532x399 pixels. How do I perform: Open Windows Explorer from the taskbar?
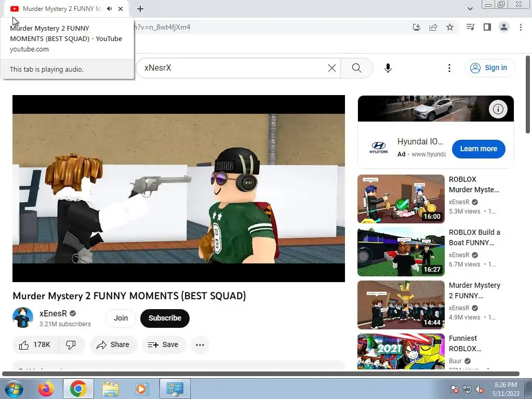(x=111, y=389)
